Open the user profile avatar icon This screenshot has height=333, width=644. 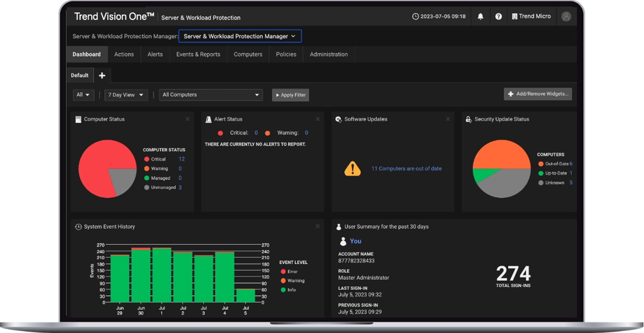(x=566, y=16)
